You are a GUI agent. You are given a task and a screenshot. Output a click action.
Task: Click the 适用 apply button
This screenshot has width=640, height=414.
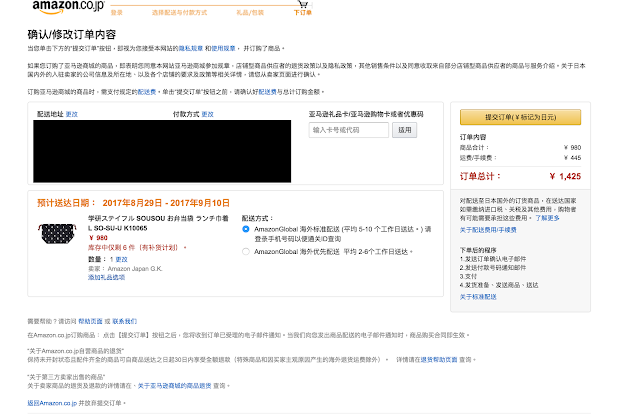pos(404,130)
